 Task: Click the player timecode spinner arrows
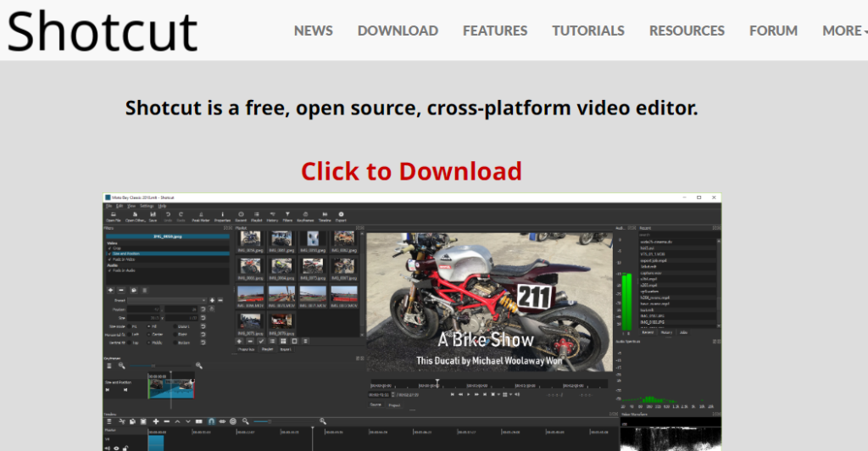(393, 394)
